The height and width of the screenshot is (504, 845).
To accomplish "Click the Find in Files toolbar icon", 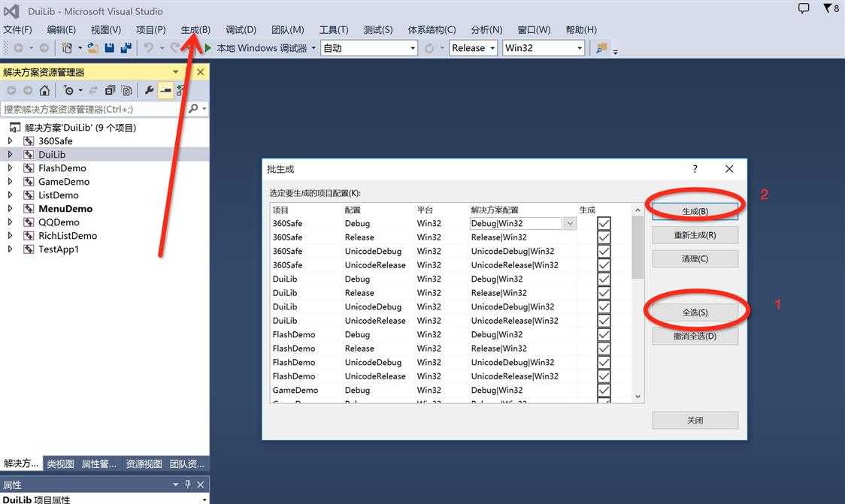I will (601, 48).
